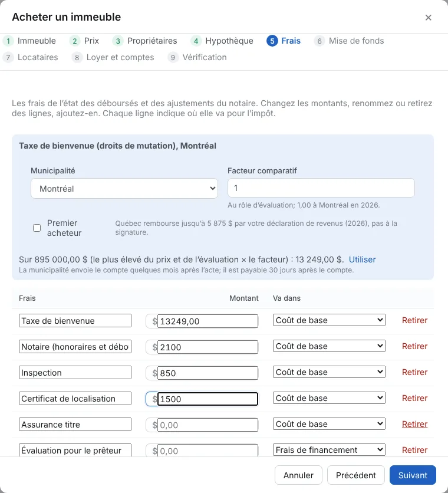
Task: Open Frais de financement dropdown for Évaluation
Action: click(x=329, y=450)
